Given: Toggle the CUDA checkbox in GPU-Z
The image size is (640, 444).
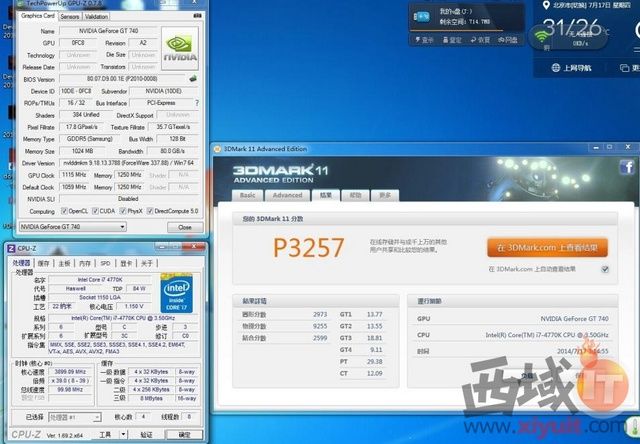Looking at the screenshot, I should click(95, 211).
